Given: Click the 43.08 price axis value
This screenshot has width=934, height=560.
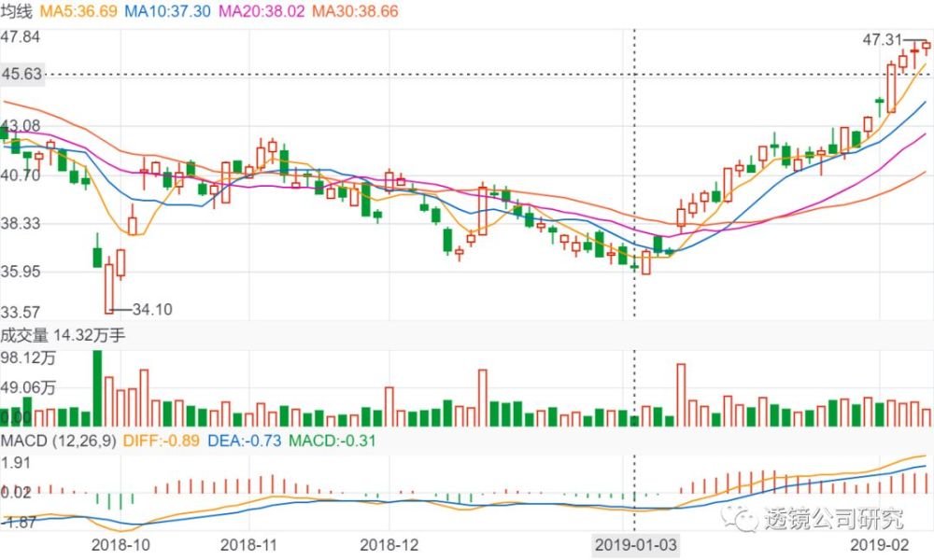Looking at the screenshot, I should tap(21, 126).
